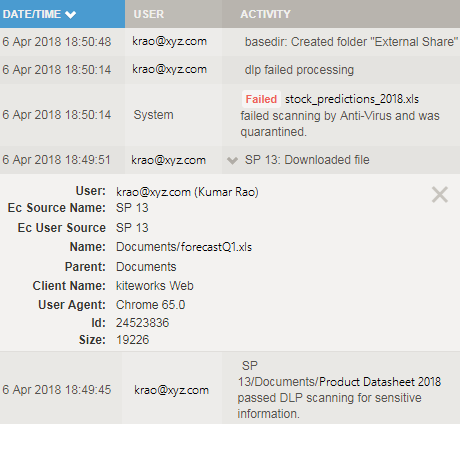Select the Id value 24523836
The width and height of the screenshot is (460, 460).
(x=142, y=323)
